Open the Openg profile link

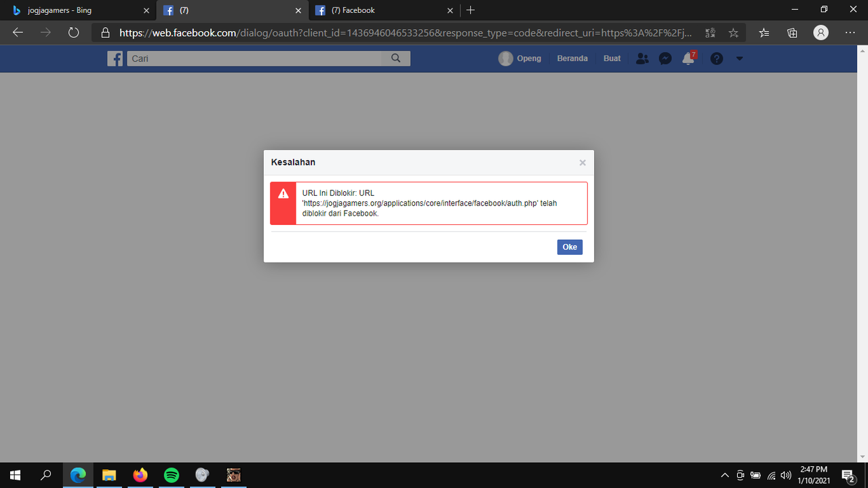(520, 59)
